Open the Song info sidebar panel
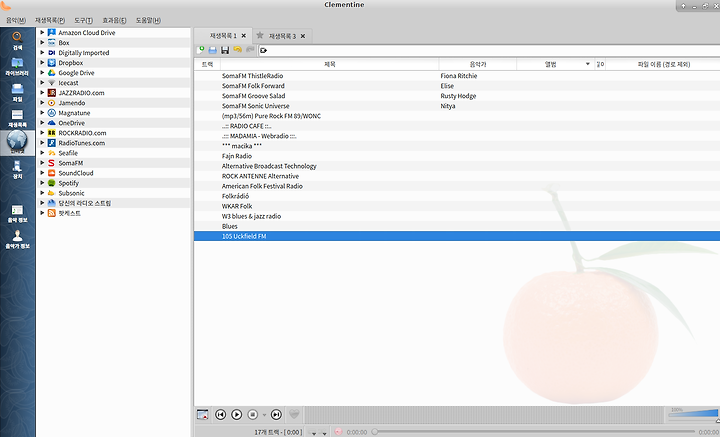This screenshot has height=437, width=720. click(17, 213)
